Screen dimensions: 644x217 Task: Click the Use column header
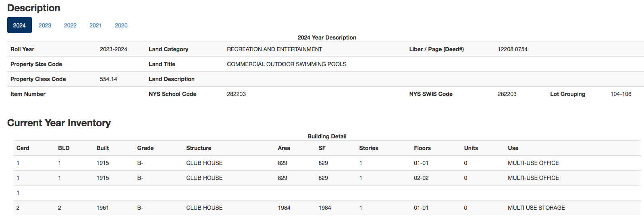[x=513, y=148]
